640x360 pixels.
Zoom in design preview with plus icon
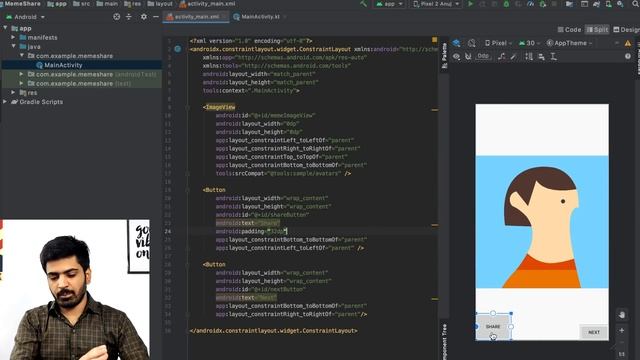tap(622, 330)
